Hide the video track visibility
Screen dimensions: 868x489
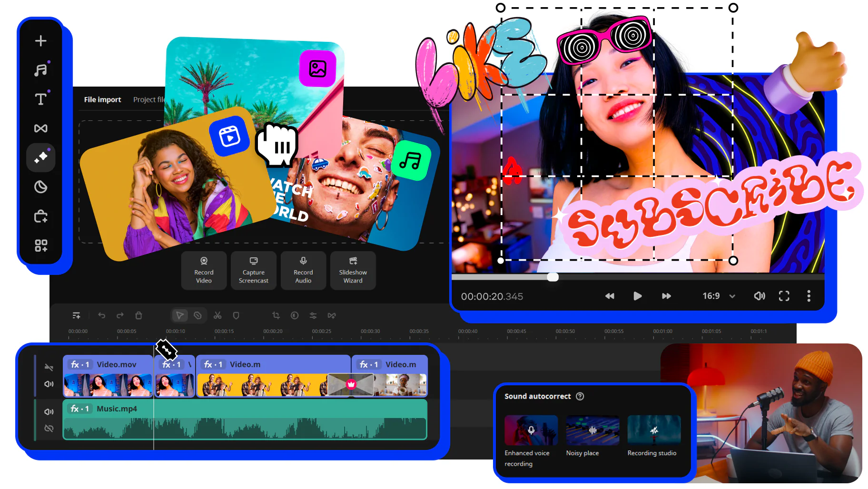(49, 367)
